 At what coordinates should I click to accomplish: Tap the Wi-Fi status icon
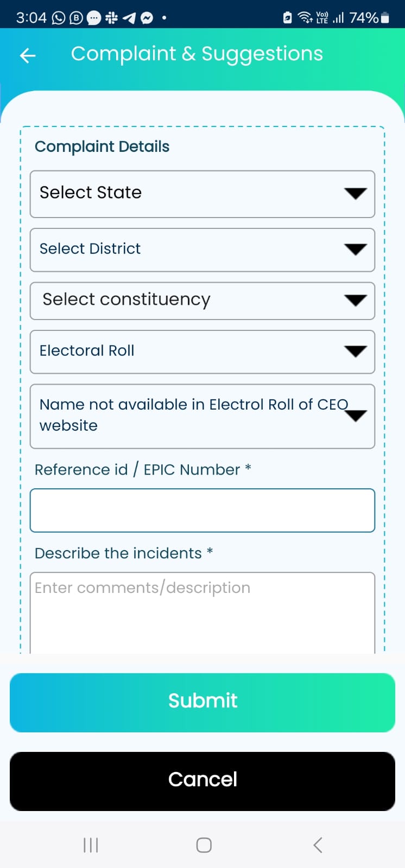(305, 18)
